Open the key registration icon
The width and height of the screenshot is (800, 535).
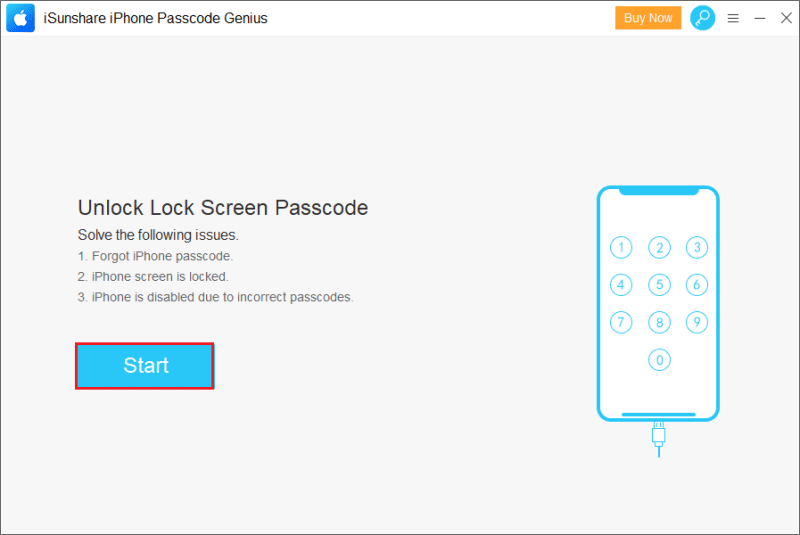coord(703,18)
